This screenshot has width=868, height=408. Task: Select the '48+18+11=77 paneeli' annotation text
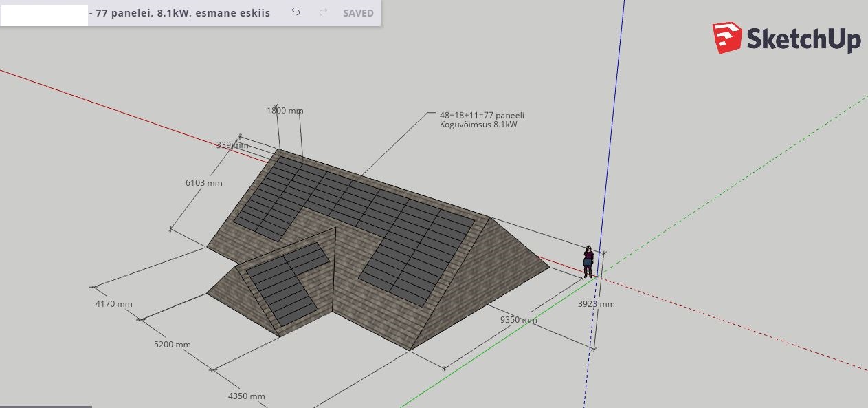482,115
